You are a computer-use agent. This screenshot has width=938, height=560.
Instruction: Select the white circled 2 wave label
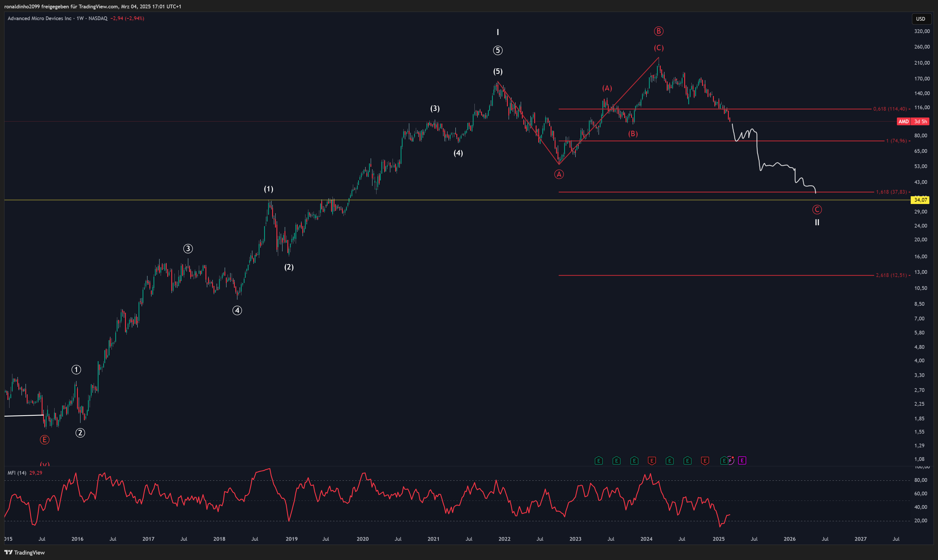(x=80, y=433)
